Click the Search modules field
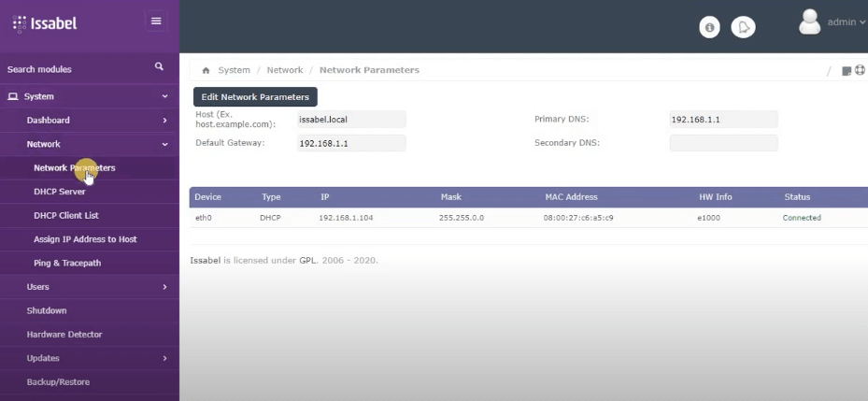The height and width of the screenshot is (401, 868). tap(75, 69)
